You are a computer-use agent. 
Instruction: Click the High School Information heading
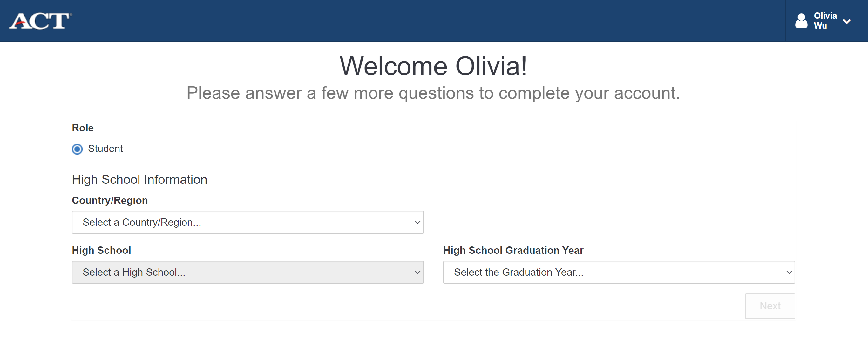[139, 179]
